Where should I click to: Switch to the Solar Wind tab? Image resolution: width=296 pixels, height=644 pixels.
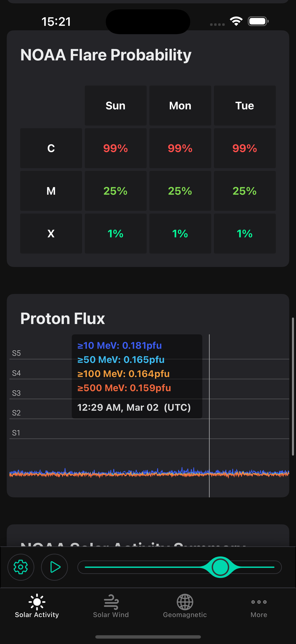coord(111,607)
